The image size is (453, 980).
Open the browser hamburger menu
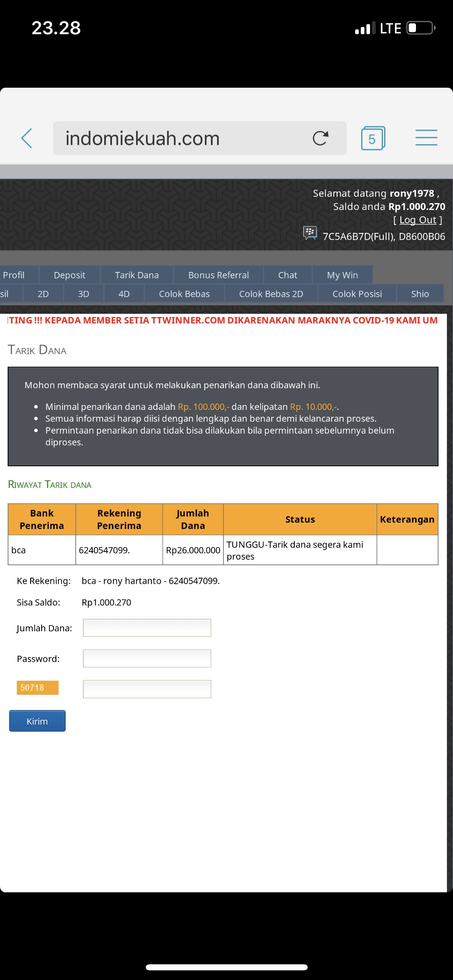point(426,138)
